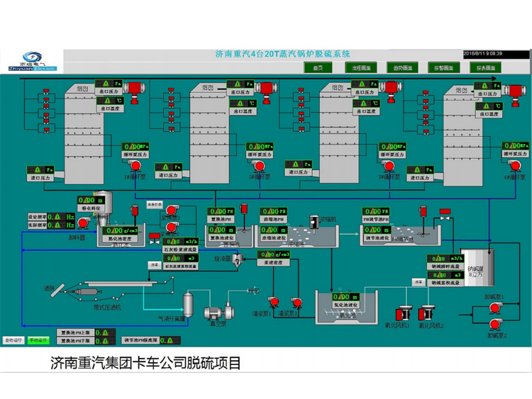Select the 卸料器 discharger pump icon
The image size is (532, 399).
(x=83, y=223)
